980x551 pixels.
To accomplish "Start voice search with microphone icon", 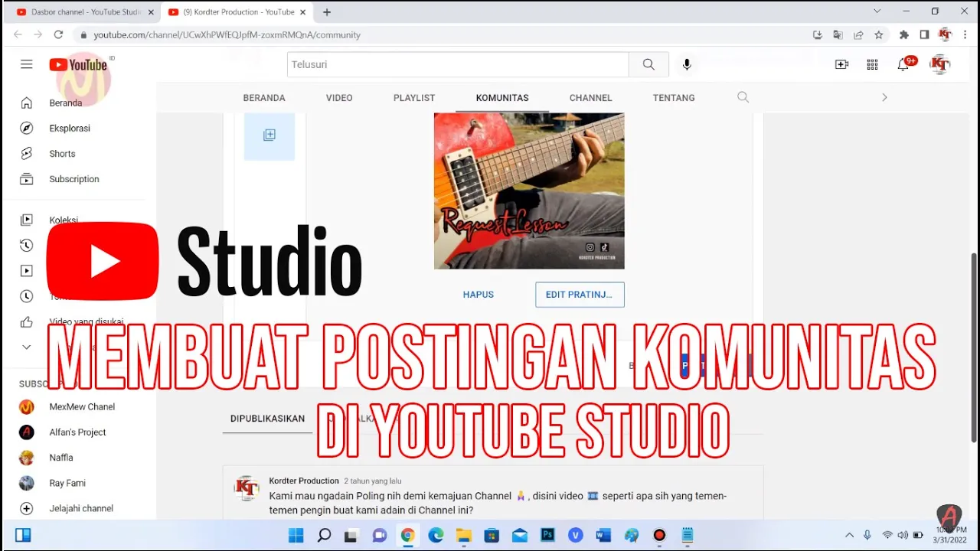I will pos(687,64).
